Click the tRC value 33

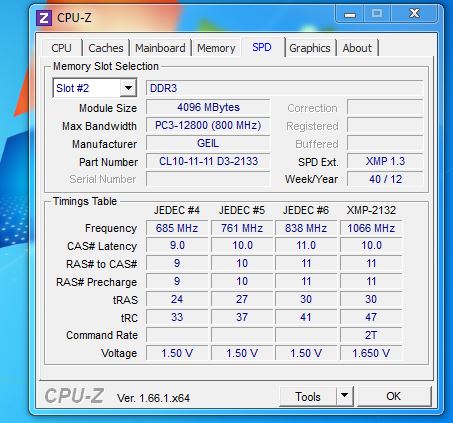[x=177, y=317]
